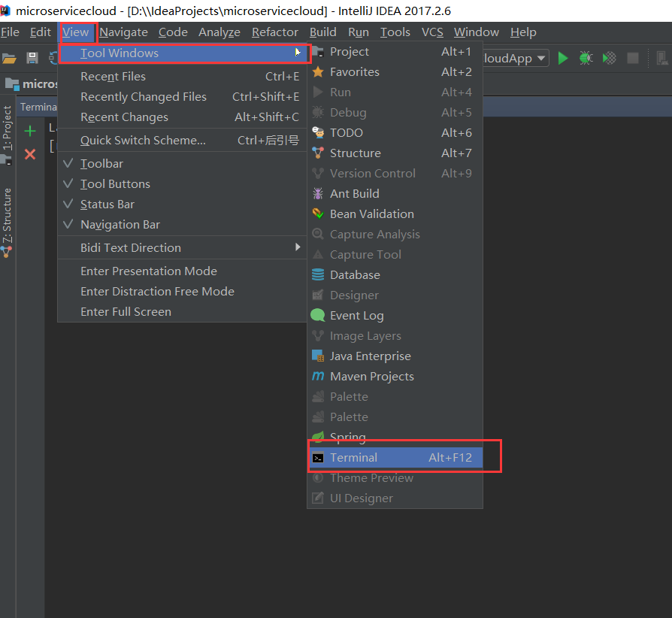Open the TODO tool window entry
Viewport: 672px width, 618px height.
click(395, 133)
